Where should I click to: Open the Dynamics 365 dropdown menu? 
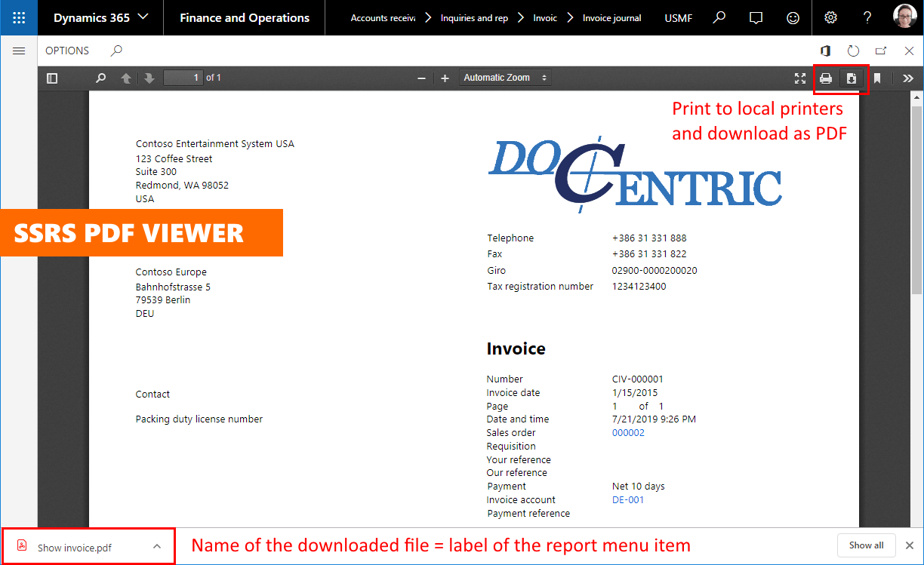(x=100, y=17)
